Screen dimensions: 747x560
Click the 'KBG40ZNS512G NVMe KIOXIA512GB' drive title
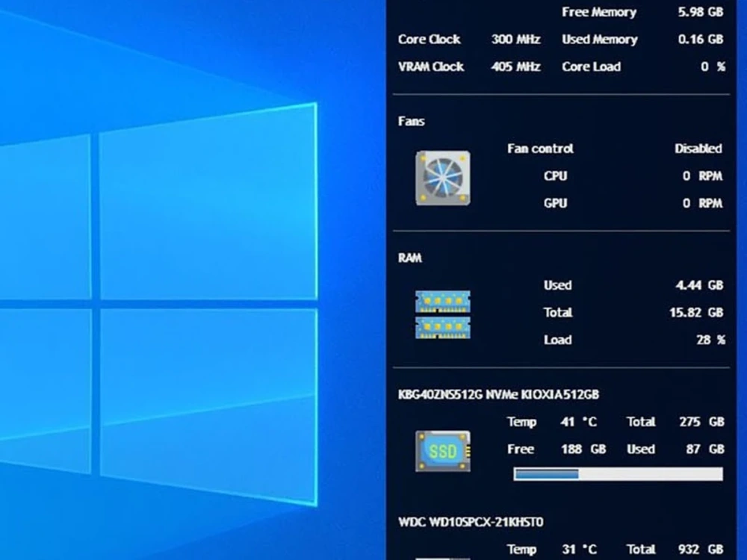[498, 395]
